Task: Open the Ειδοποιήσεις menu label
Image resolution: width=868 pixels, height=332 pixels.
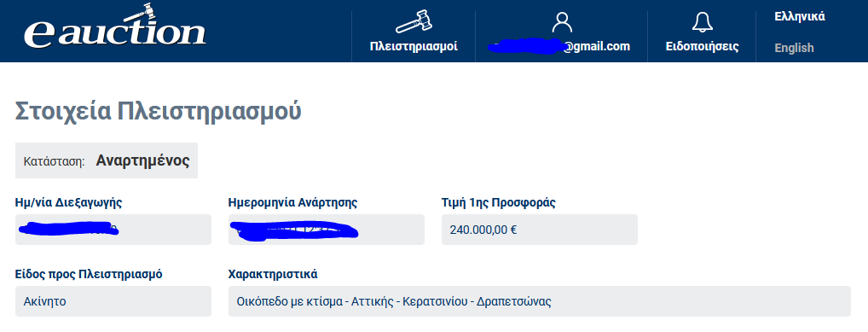Action: pyautogui.click(x=702, y=47)
